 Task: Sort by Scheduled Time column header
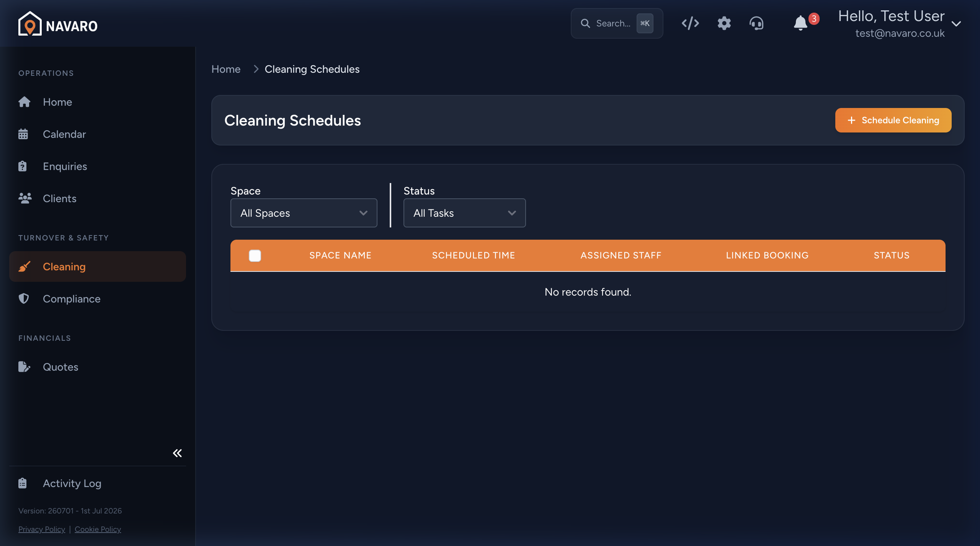click(x=474, y=255)
